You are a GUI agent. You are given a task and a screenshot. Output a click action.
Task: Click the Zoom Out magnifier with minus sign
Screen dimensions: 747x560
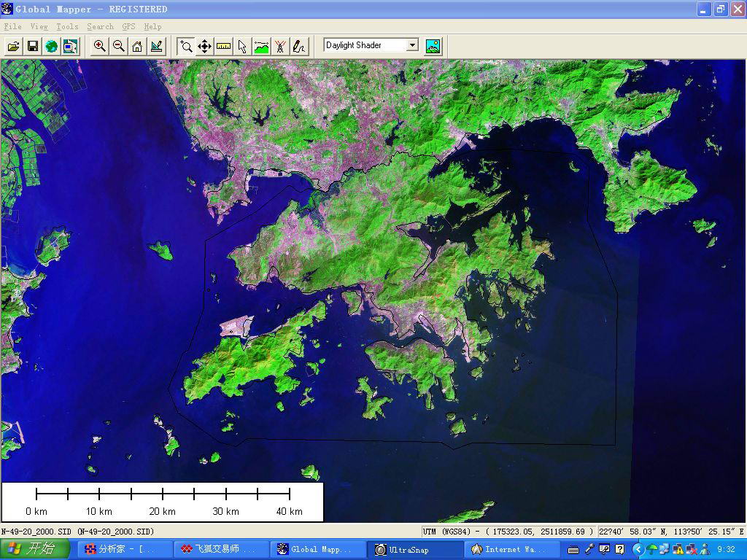118,46
